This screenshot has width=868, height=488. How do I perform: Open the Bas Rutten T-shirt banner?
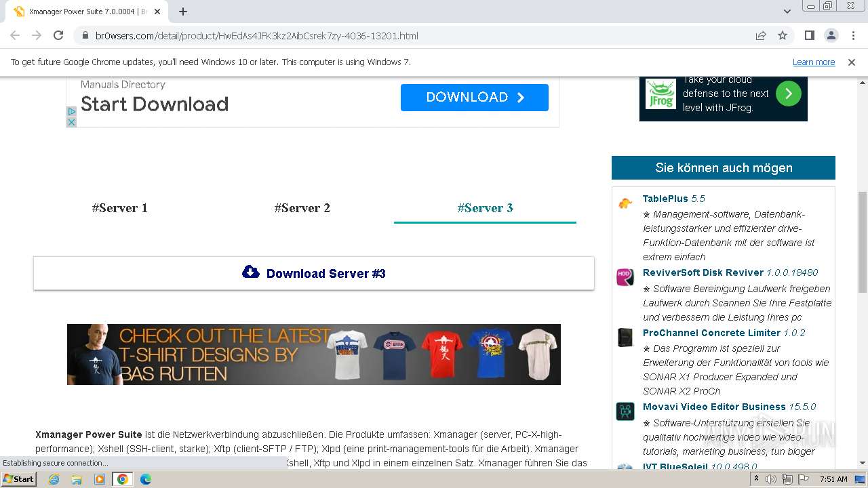314,354
